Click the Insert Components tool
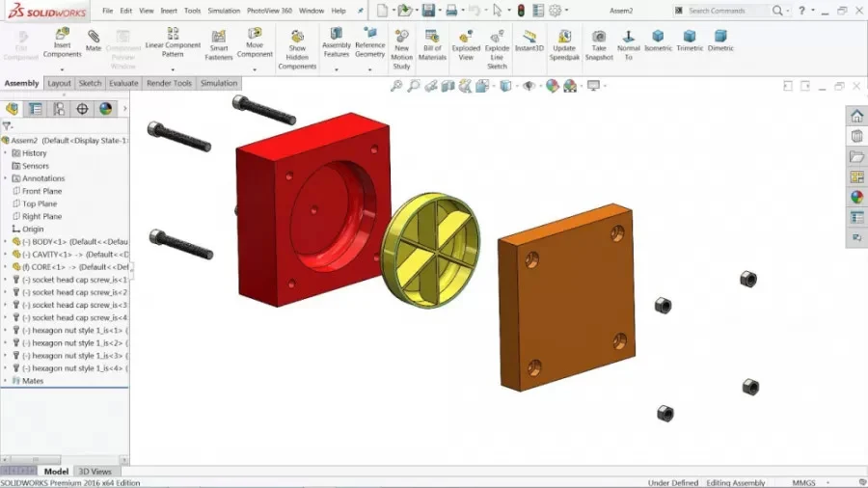 [x=62, y=42]
